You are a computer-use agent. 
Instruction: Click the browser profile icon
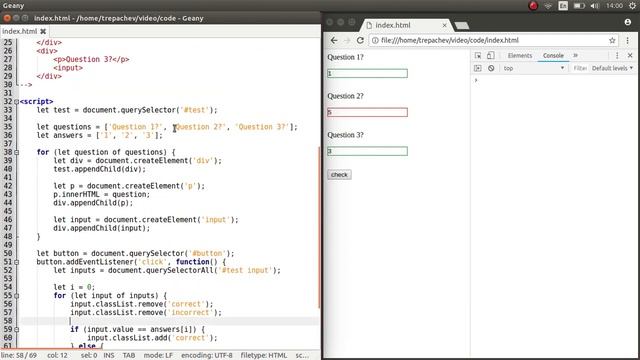[627, 22]
